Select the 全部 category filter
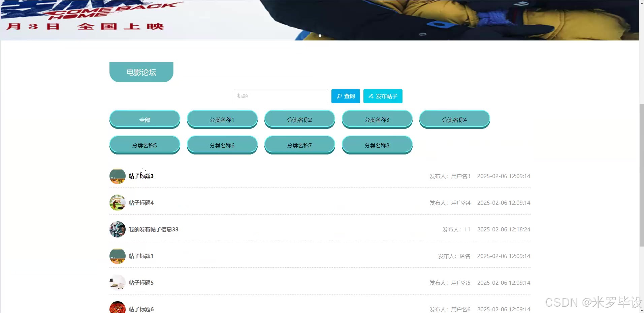Image resolution: width=644 pixels, height=313 pixels. point(145,119)
